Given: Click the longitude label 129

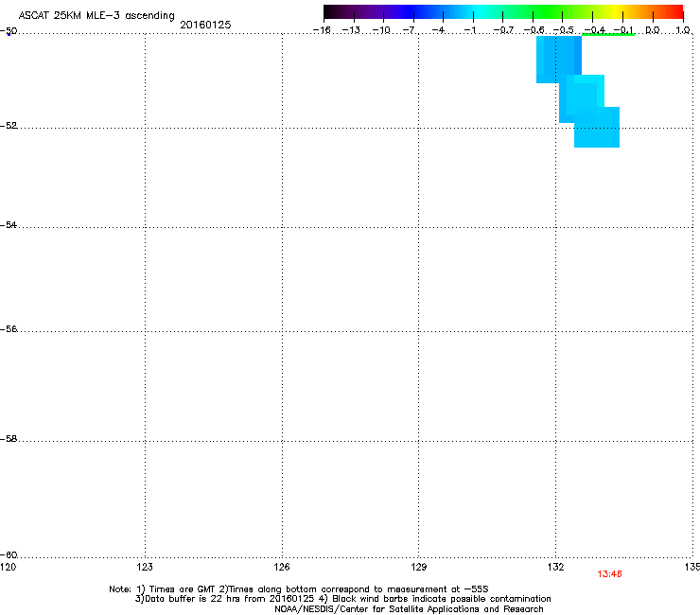Looking at the screenshot, I should pyautogui.click(x=419, y=567).
